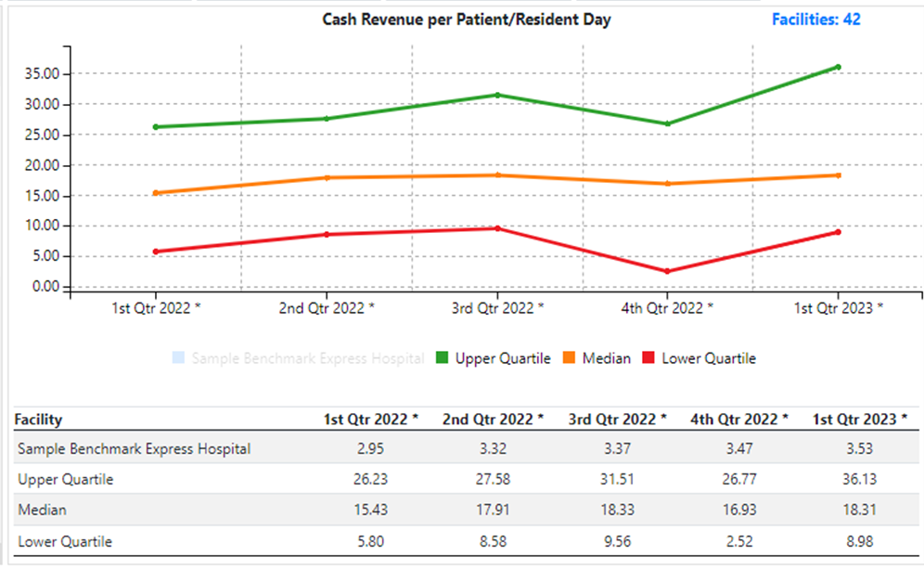
Task: Select the Median table row label
Action: 42,510
